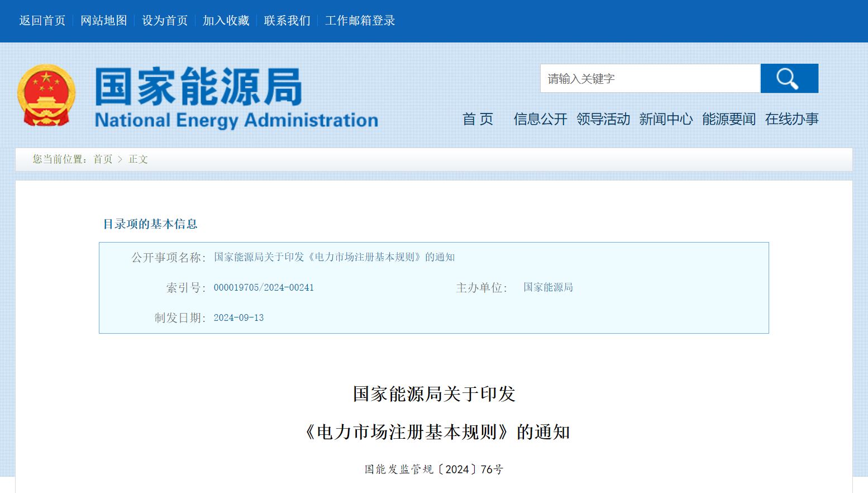This screenshot has height=493, width=868.
Task: Click the index number 000019705/2024-00241
Action: [x=264, y=287]
